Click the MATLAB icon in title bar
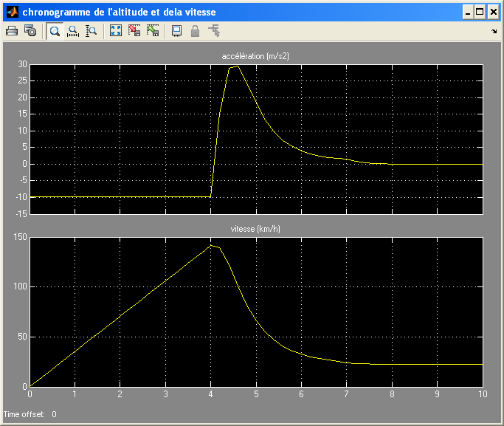Image resolution: width=504 pixels, height=426 pixels. (13, 13)
